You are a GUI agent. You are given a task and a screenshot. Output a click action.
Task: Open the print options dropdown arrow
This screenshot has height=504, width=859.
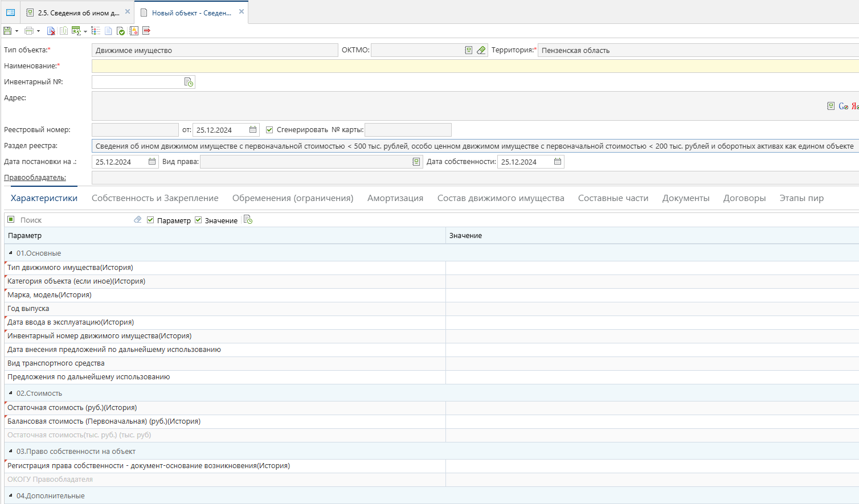coord(39,31)
